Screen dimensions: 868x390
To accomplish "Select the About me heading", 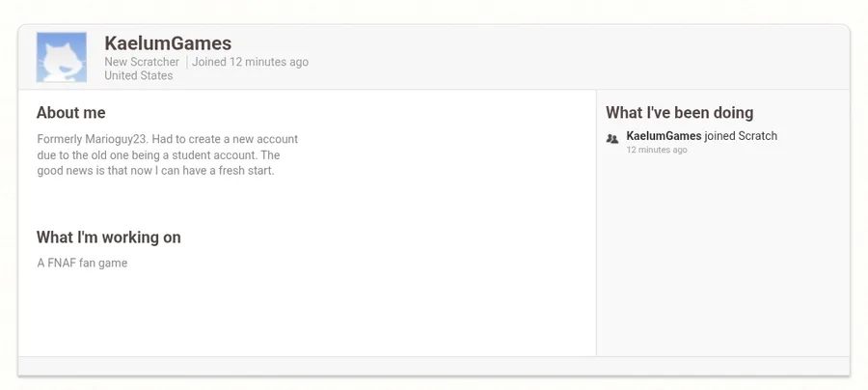I will (71, 113).
